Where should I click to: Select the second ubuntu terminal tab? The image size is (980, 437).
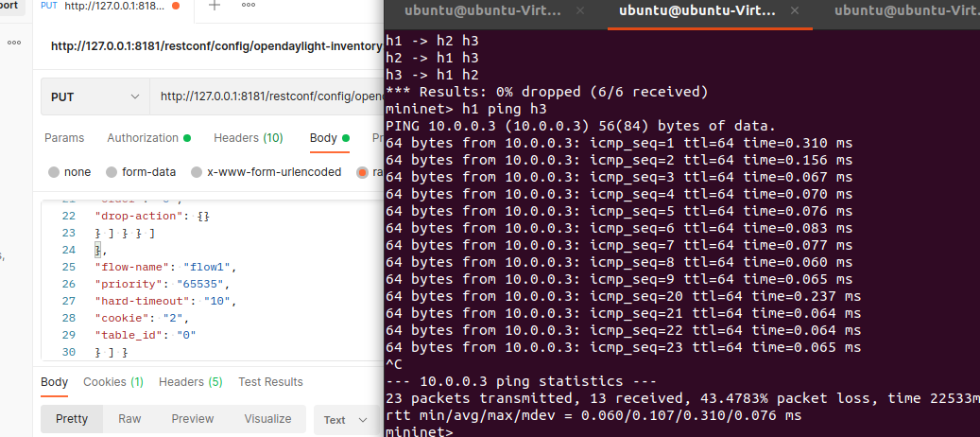click(697, 10)
